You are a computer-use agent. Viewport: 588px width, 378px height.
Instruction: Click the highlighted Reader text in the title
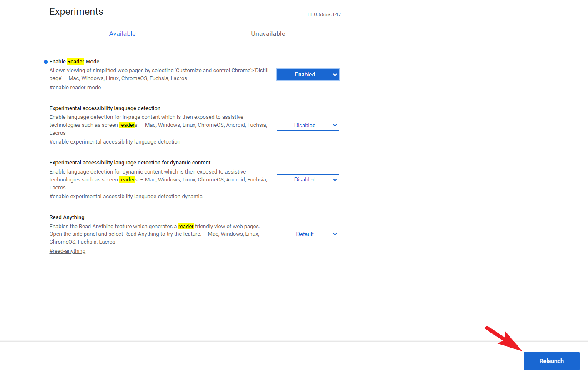pyautogui.click(x=75, y=61)
